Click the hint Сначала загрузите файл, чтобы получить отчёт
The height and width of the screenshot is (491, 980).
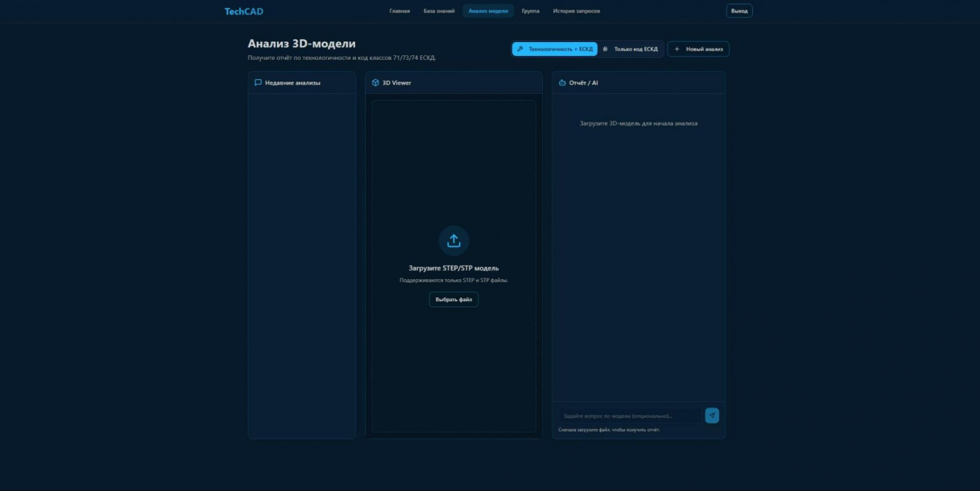[609, 430]
